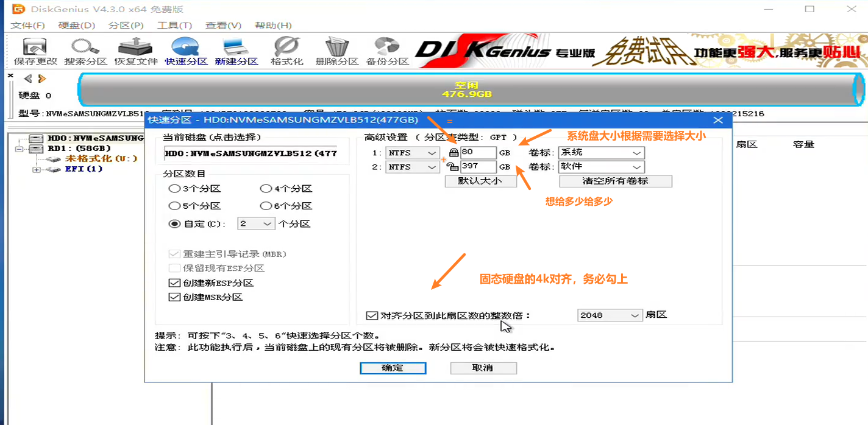Screen dimensions: 868x425
Task: Click the 默认大小 default size button
Action: [x=481, y=181]
